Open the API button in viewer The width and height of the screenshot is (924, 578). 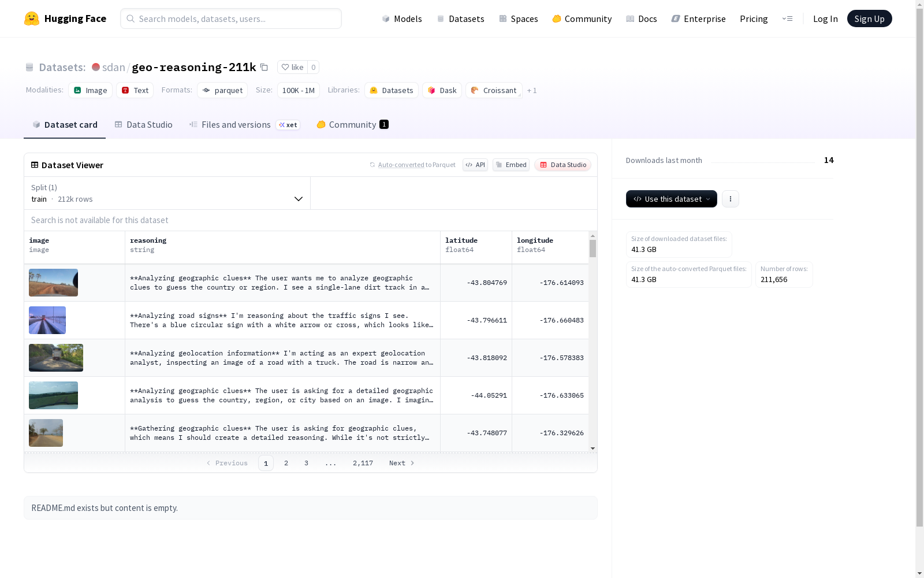[475, 165]
